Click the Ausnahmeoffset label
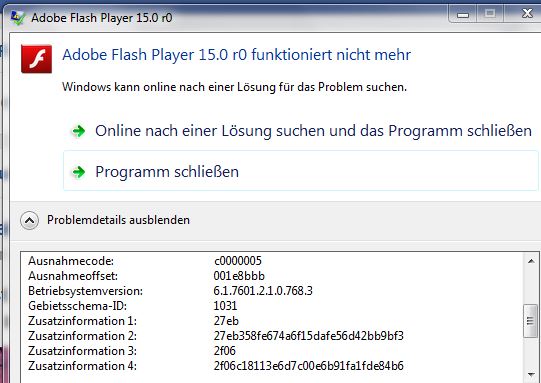This screenshot has width=541, height=383. click(73, 276)
